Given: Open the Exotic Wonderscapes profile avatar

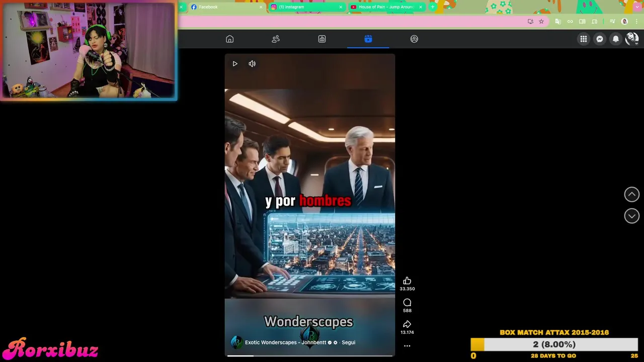Looking at the screenshot, I should coord(236,342).
